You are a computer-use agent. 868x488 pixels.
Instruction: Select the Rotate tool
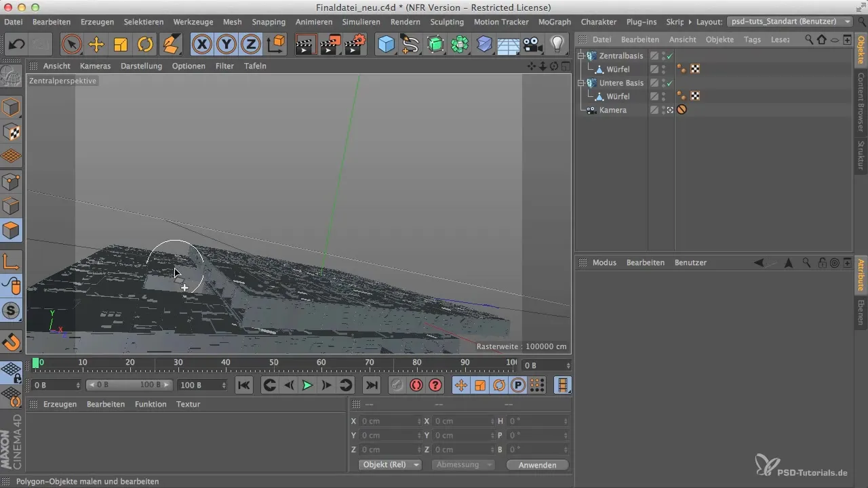145,45
